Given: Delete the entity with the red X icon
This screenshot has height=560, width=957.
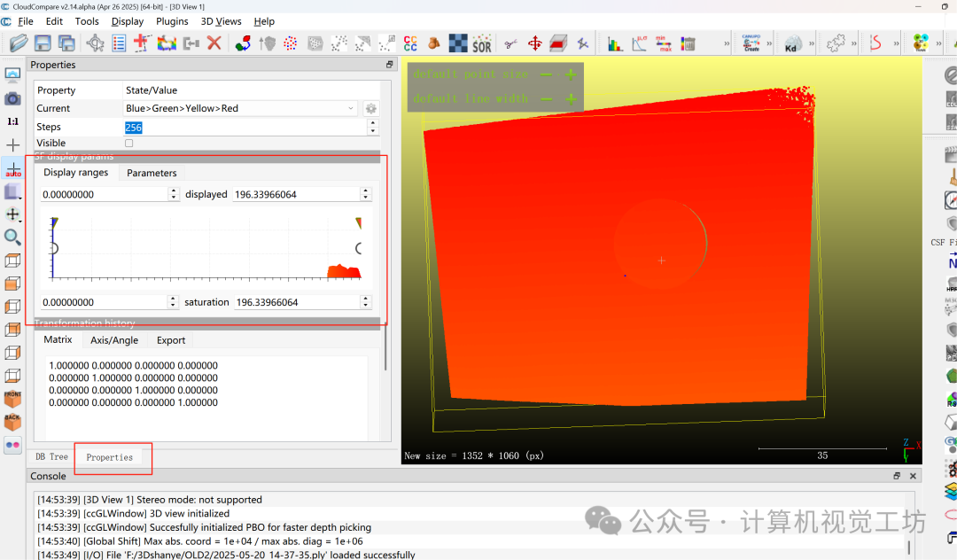Looking at the screenshot, I should [214, 43].
